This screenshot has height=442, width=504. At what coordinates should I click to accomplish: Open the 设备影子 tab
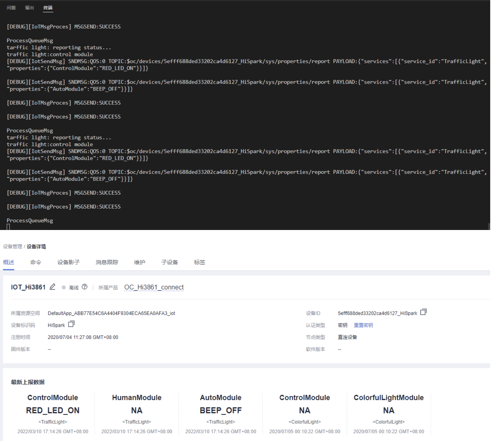(68, 262)
